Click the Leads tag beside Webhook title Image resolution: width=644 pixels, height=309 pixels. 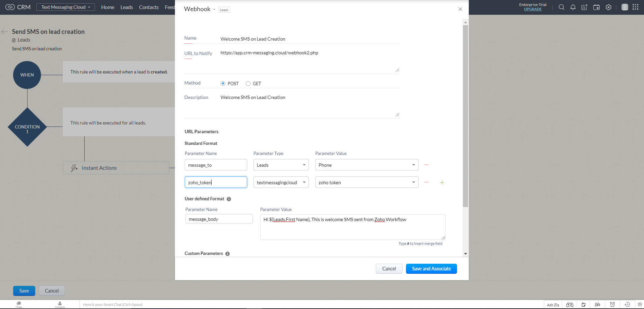coord(224,10)
